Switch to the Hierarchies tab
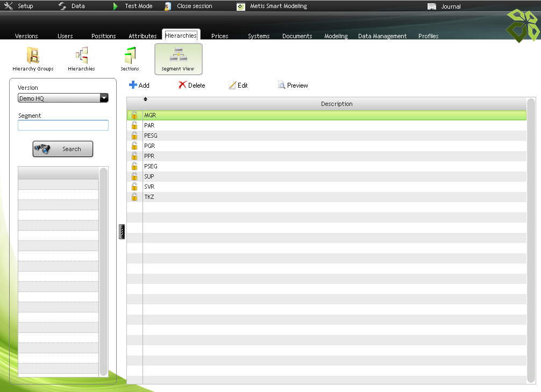Screen dimensions: 541x392 (x=181, y=35)
